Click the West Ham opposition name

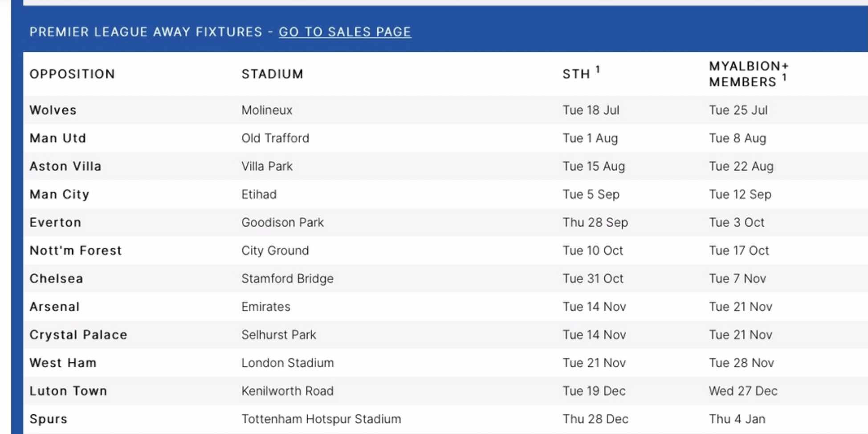pos(63,363)
